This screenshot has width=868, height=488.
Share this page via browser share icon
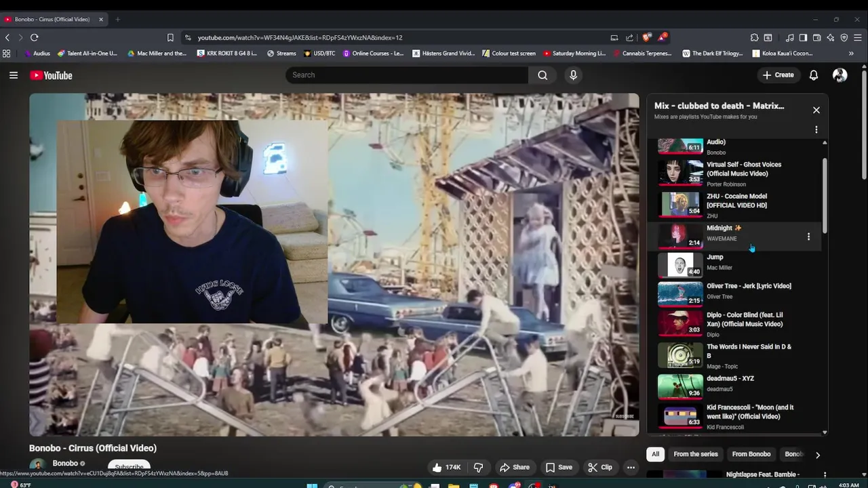coord(629,37)
